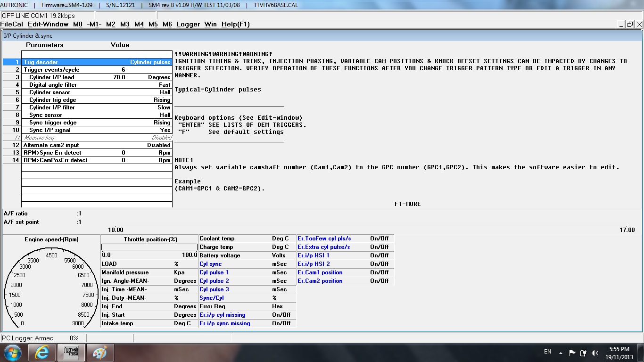
Task: Click the Throttle position progress bar
Action: pos(149,247)
